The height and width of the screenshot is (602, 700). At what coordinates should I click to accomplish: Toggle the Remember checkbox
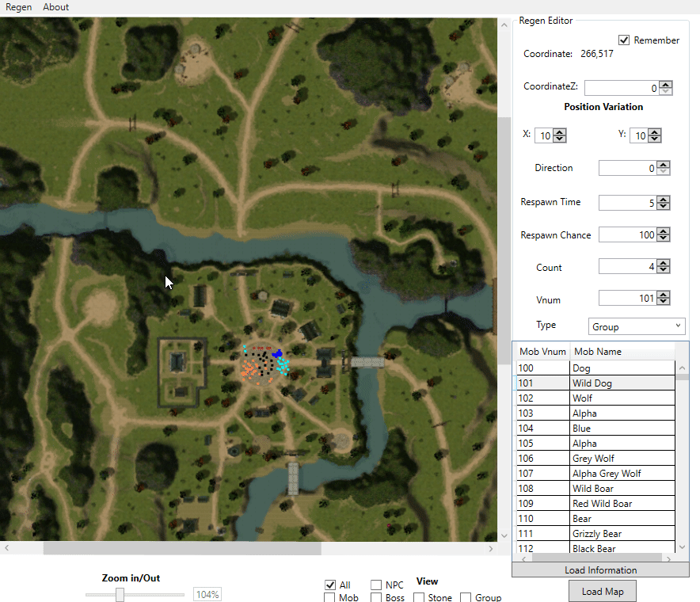coord(624,40)
